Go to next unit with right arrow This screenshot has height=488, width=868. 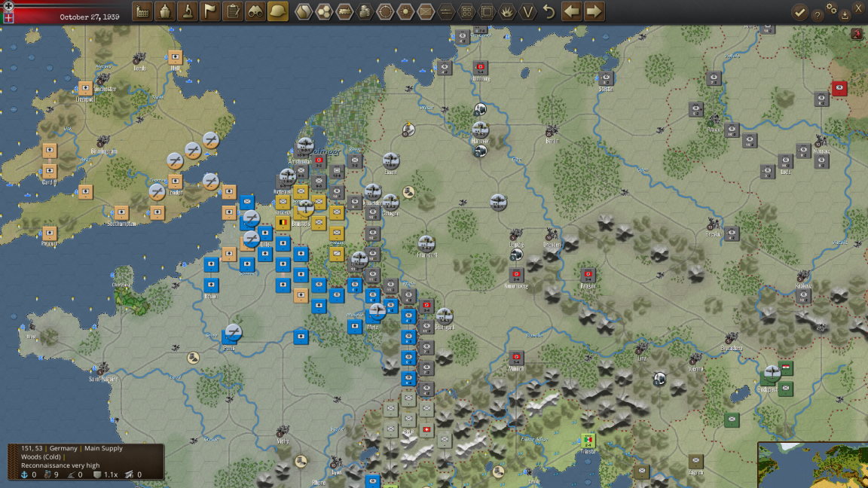[594, 11]
